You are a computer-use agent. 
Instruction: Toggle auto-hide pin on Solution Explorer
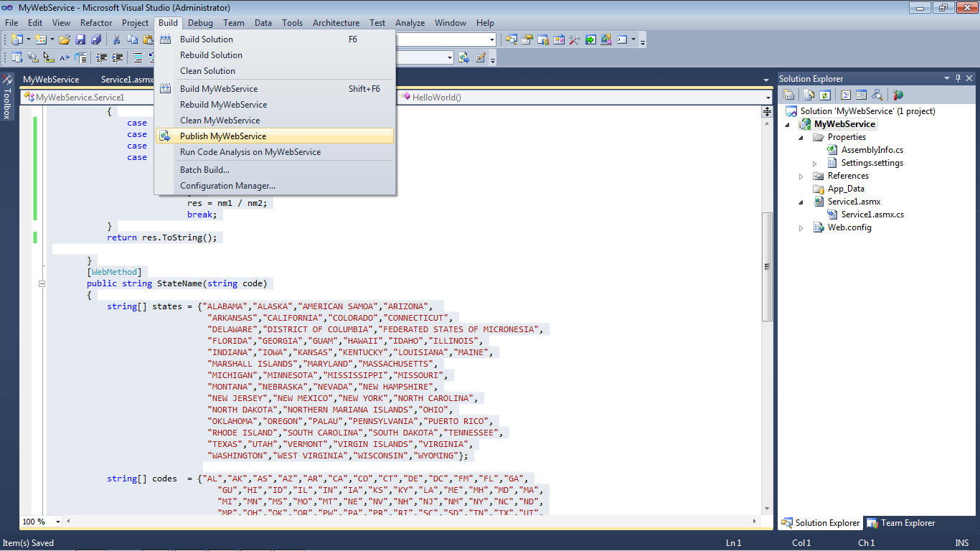[x=958, y=78]
